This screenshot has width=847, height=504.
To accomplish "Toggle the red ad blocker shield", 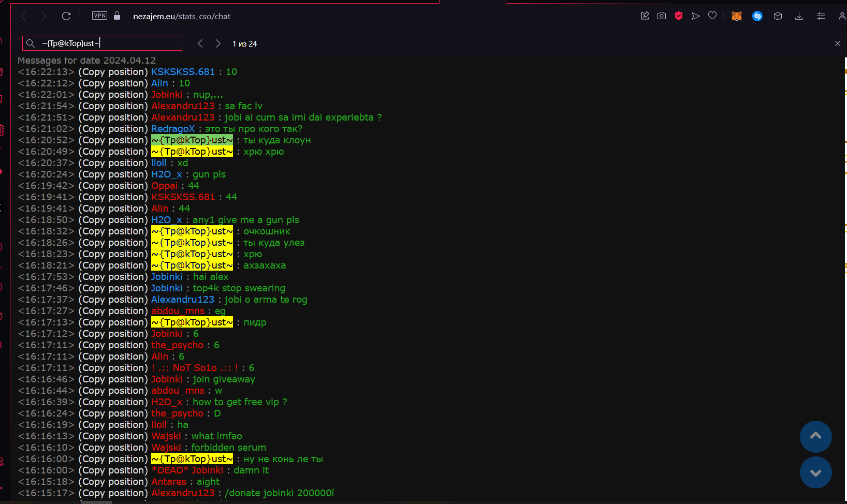I will click(x=679, y=16).
